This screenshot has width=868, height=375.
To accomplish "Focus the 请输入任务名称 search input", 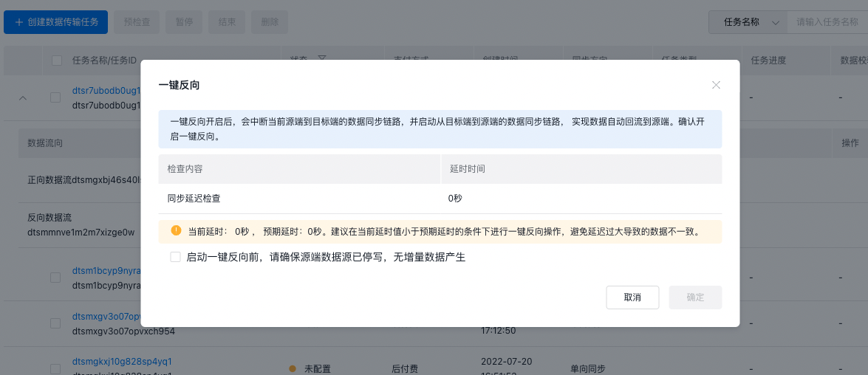I will click(827, 22).
